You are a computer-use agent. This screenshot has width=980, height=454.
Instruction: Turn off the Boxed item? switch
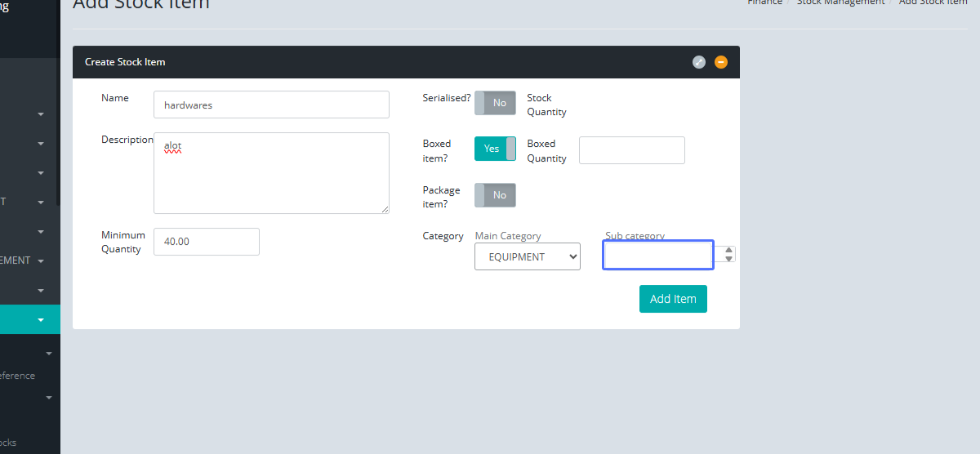(495, 149)
